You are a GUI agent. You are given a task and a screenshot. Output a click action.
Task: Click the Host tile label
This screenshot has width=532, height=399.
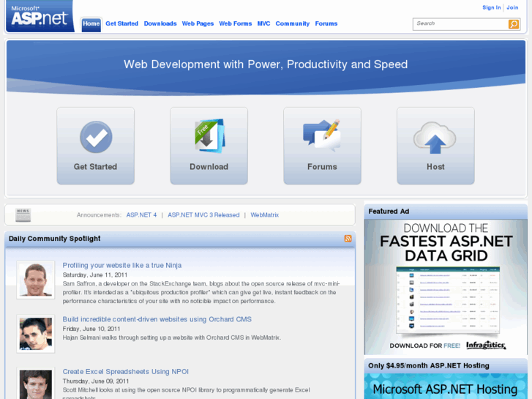pos(435,167)
